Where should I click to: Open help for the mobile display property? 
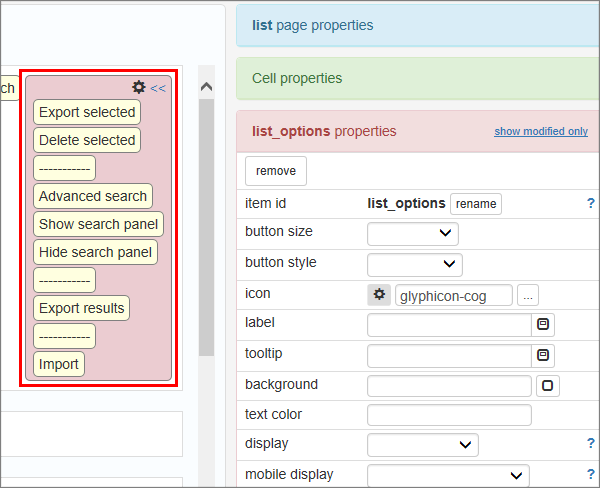pyautogui.click(x=590, y=474)
